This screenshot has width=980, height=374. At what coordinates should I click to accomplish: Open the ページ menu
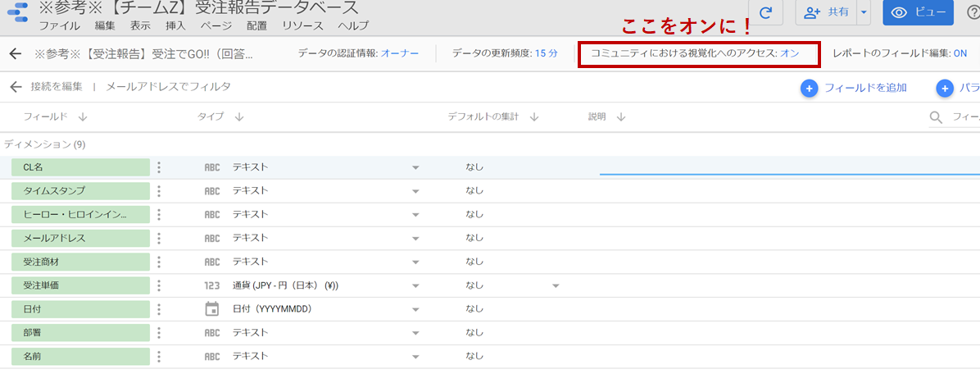click(216, 26)
